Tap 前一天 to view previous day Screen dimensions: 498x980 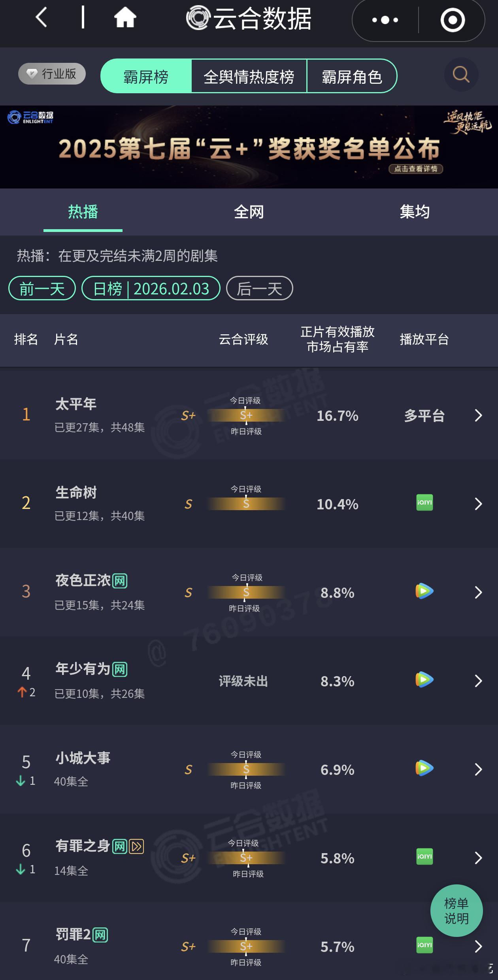pos(41,288)
